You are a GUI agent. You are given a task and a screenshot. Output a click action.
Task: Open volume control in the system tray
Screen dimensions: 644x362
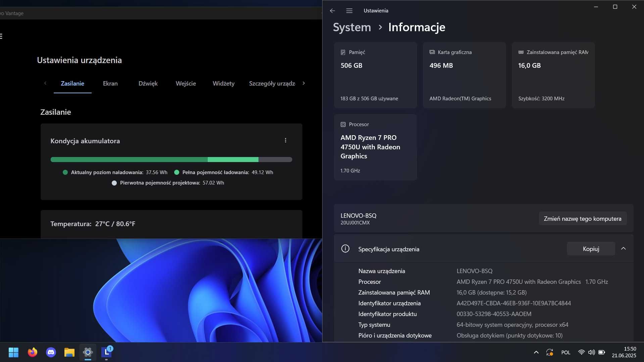(x=591, y=352)
